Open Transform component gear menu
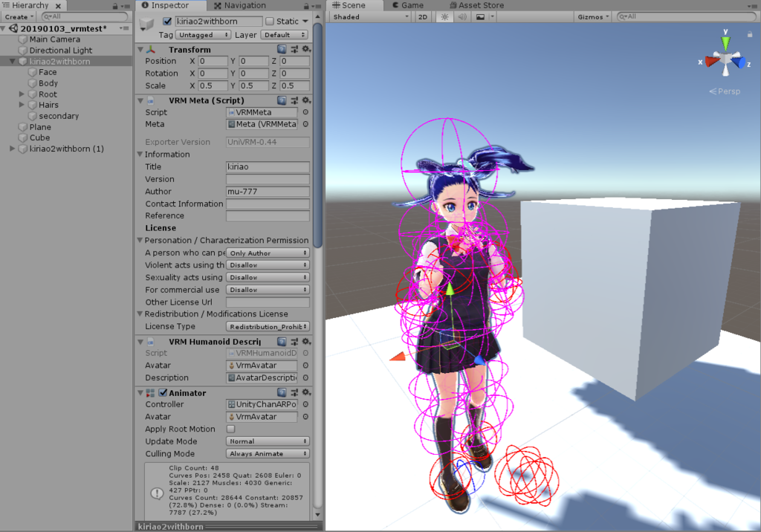This screenshot has height=532, width=761. (x=306, y=49)
